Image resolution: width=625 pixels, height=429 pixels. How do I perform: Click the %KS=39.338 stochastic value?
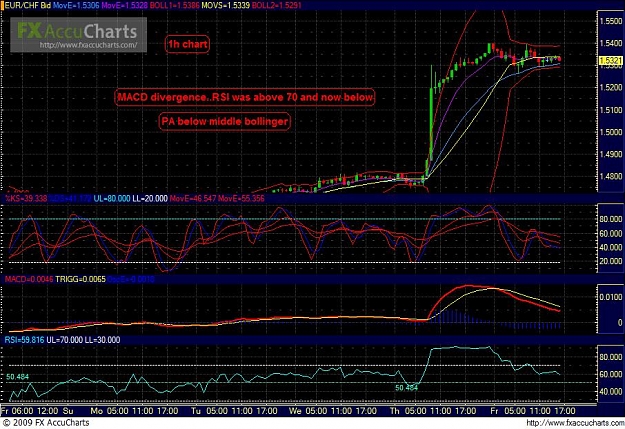coord(26,198)
